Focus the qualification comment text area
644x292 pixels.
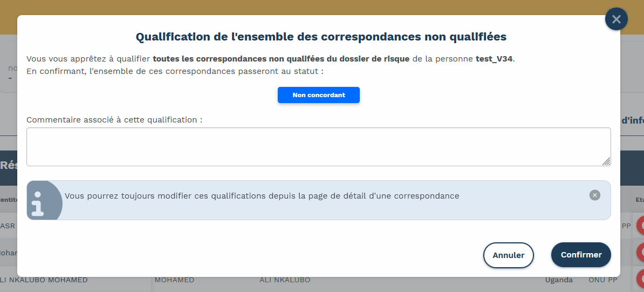coord(318,147)
